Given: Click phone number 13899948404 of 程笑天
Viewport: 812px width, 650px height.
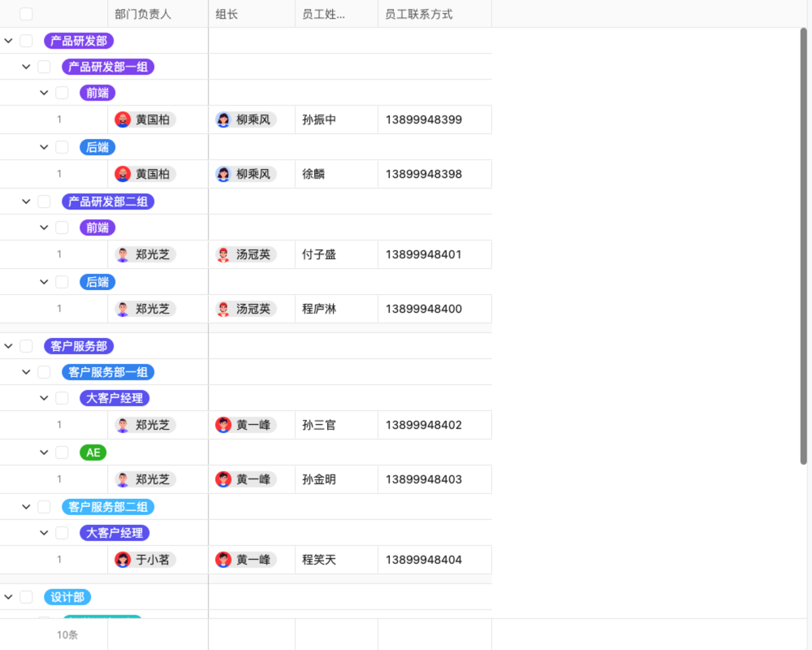Looking at the screenshot, I should tap(424, 559).
